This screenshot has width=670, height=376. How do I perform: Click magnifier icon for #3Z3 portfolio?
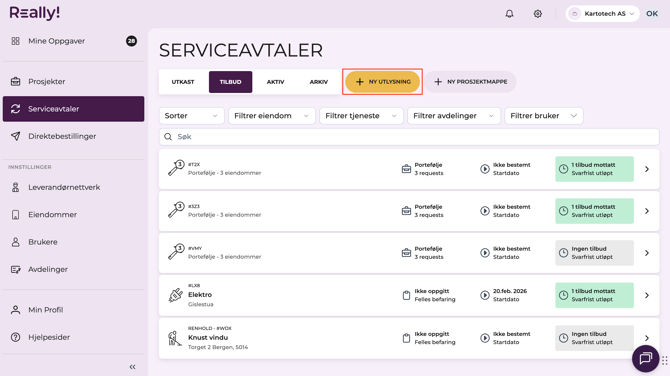click(x=176, y=210)
